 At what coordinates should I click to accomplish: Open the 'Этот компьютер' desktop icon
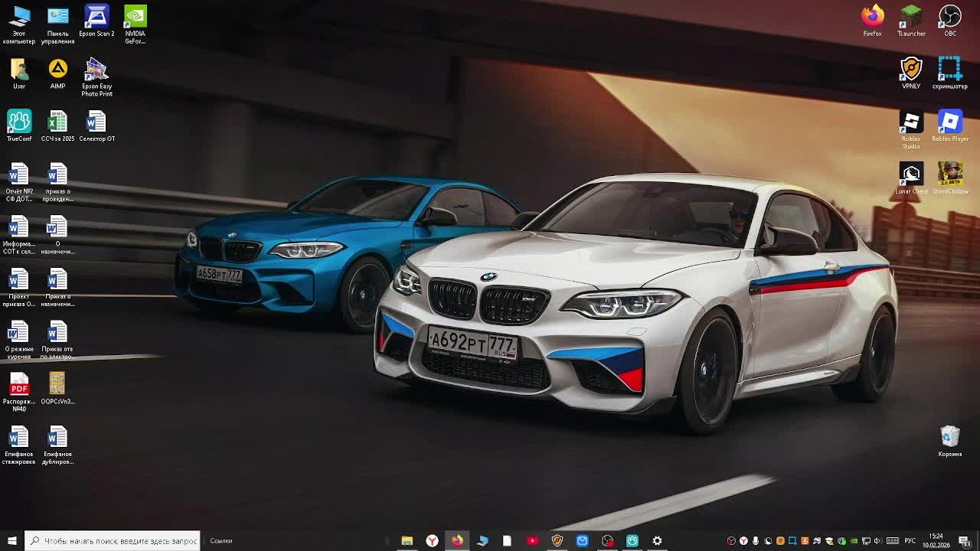(19, 24)
